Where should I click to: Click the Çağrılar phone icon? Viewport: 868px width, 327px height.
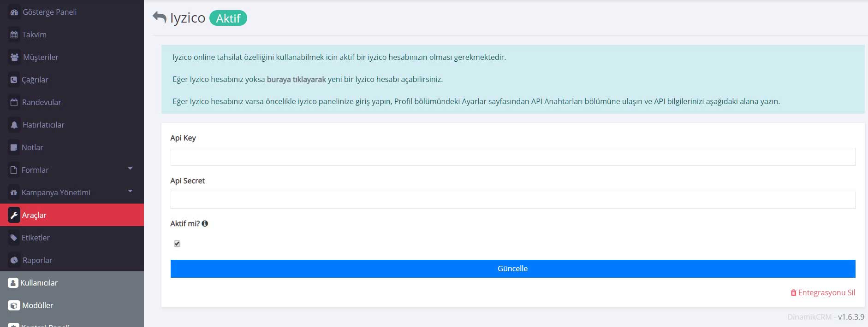point(14,80)
